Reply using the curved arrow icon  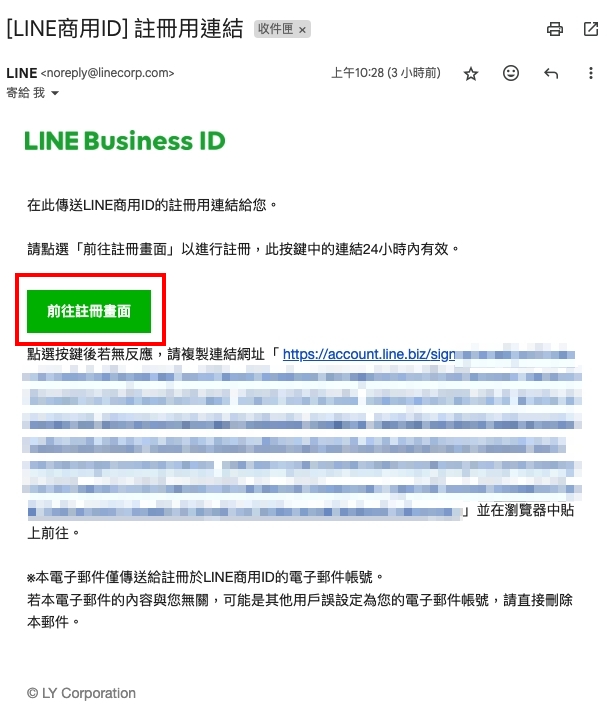(x=551, y=73)
